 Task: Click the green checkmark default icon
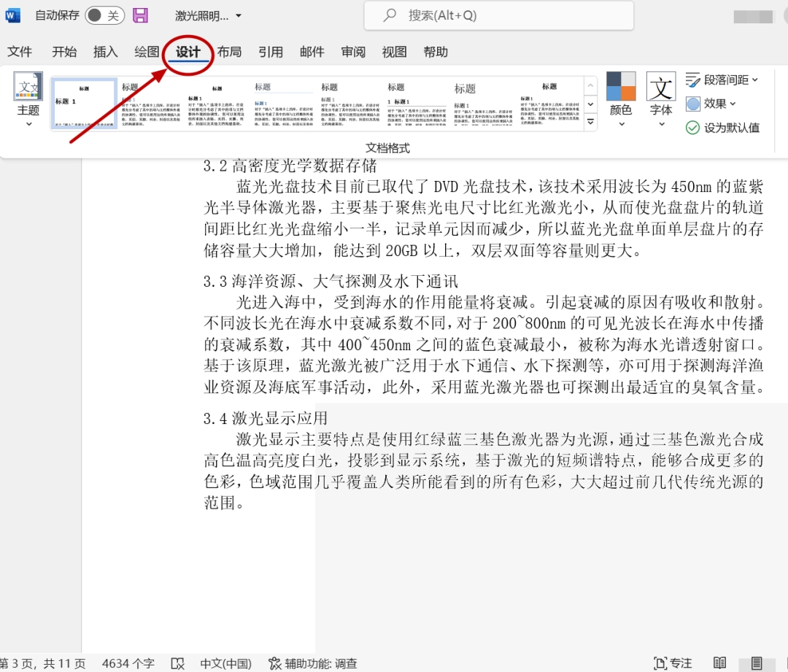click(x=692, y=128)
